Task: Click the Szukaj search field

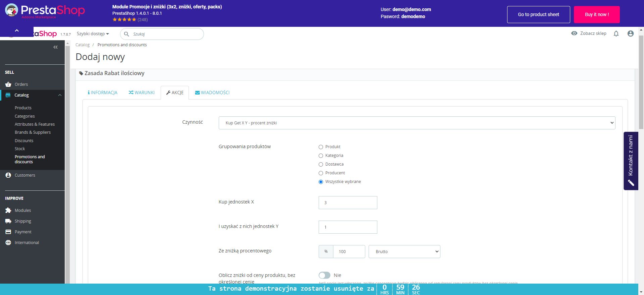Action: 162,34
